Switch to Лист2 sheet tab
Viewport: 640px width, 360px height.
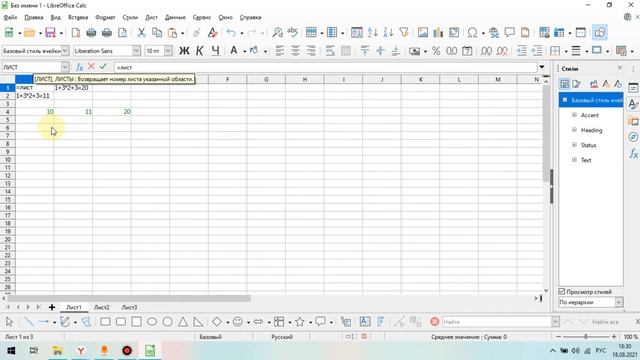(x=102, y=307)
